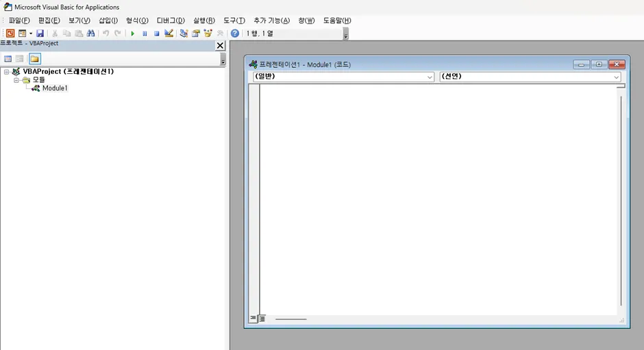Close the Project - VBAProject panel
This screenshot has width=644, height=350.
coord(220,46)
